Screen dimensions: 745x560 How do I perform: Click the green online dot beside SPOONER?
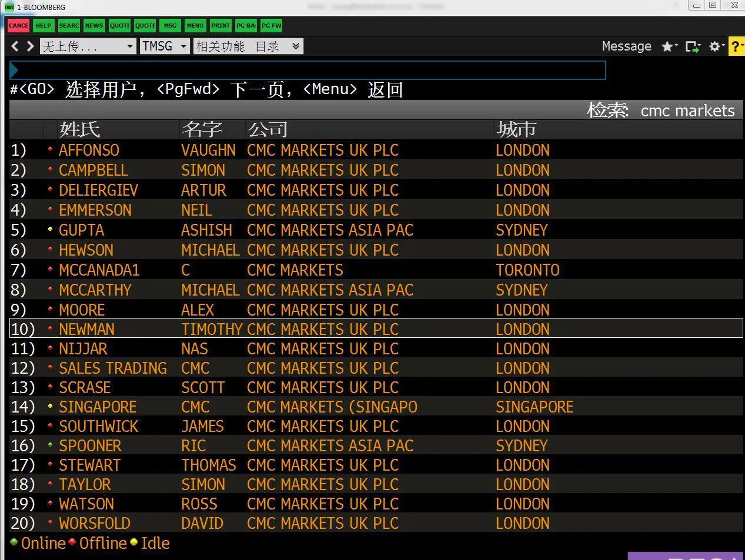click(50, 444)
